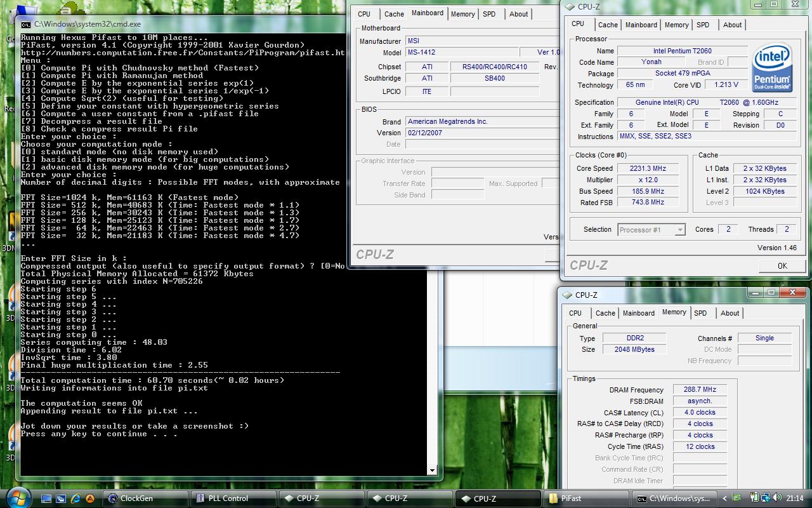Click the 21:14 taskbar clock
Screen dimensions: 812x508
(x=795, y=498)
